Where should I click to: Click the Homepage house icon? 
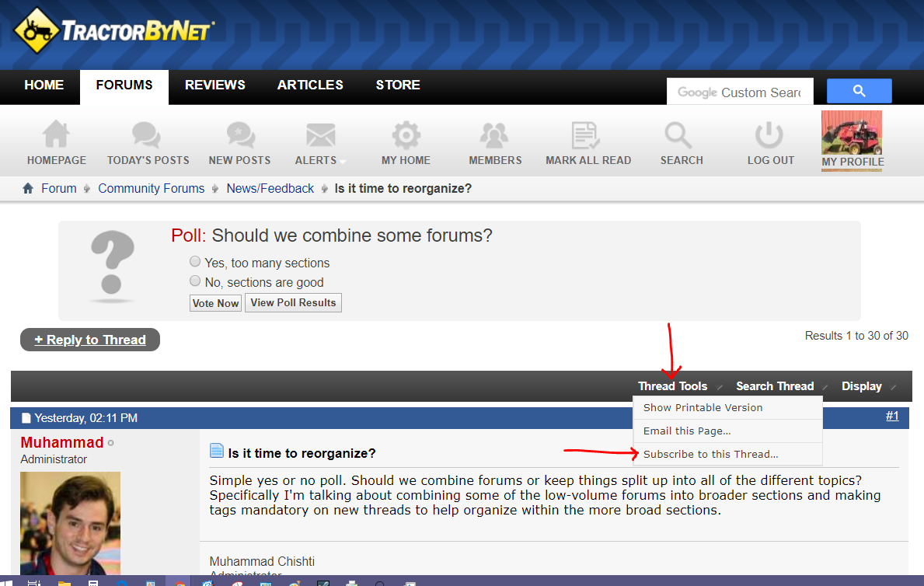pos(56,134)
